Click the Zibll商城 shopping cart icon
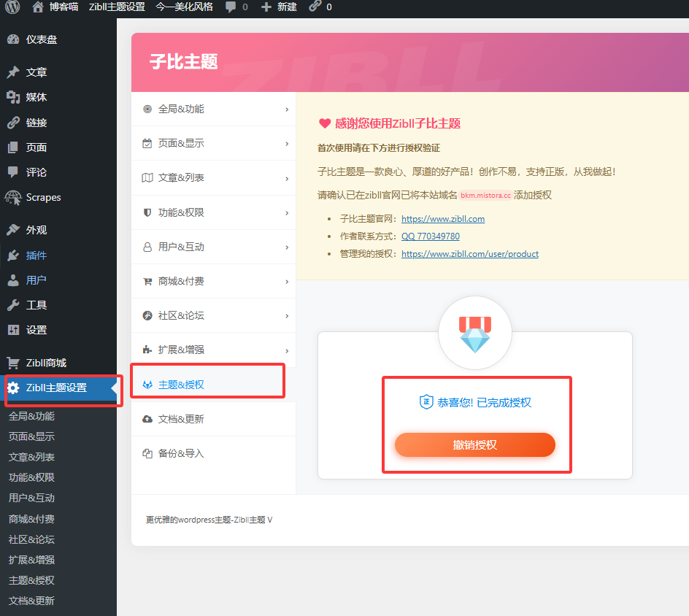The image size is (689, 616). pyautogui.click(x=13, y=363)
